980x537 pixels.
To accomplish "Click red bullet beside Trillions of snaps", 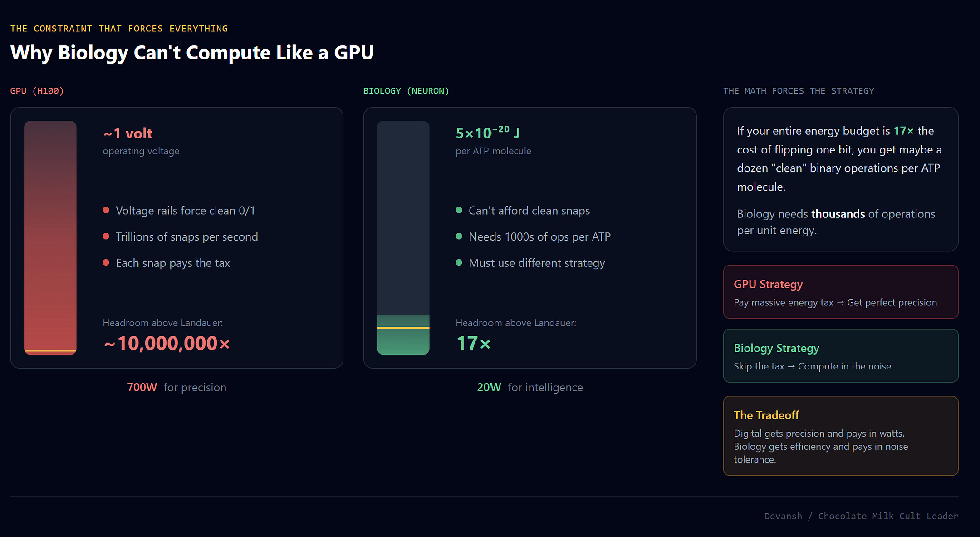I will 106,236.
